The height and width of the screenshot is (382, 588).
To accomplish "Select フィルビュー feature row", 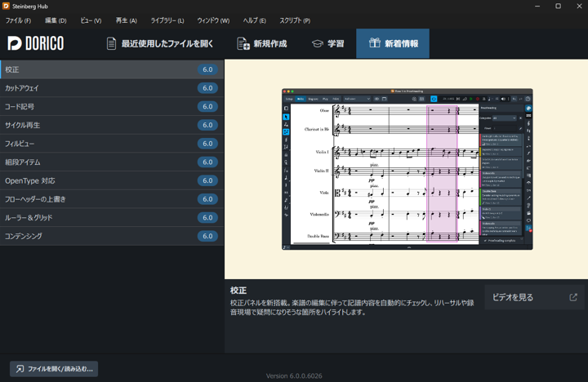I will coord(112,144).
